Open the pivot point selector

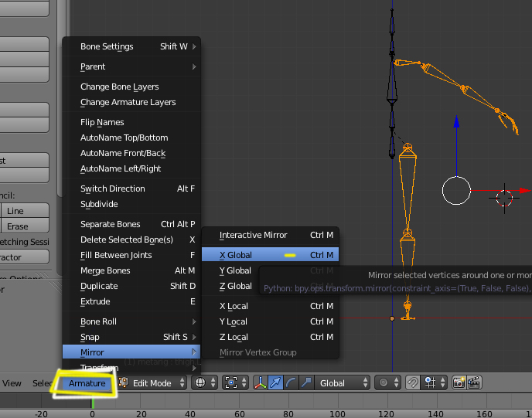click(x=236, y=383)
